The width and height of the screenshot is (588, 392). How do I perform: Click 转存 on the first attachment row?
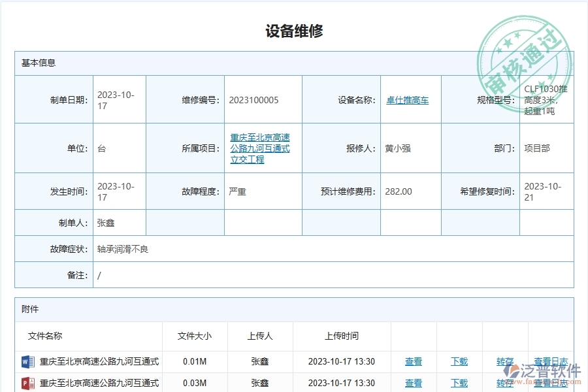(x=504, y=361)
